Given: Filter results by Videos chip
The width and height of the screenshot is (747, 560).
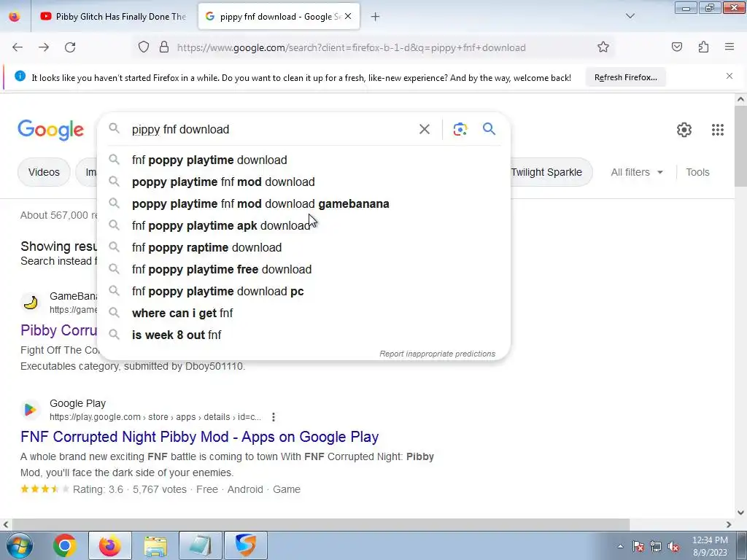Looking at the screenshot, I should coord(44,172).
